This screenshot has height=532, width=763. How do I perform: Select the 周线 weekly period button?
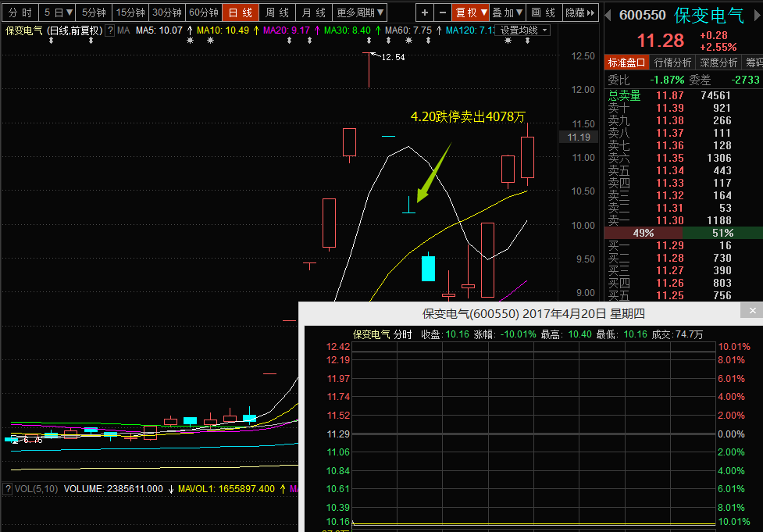276,12
